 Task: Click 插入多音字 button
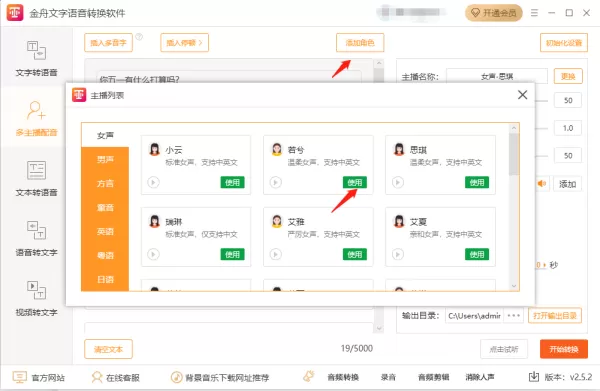click(x=108, y=42)
